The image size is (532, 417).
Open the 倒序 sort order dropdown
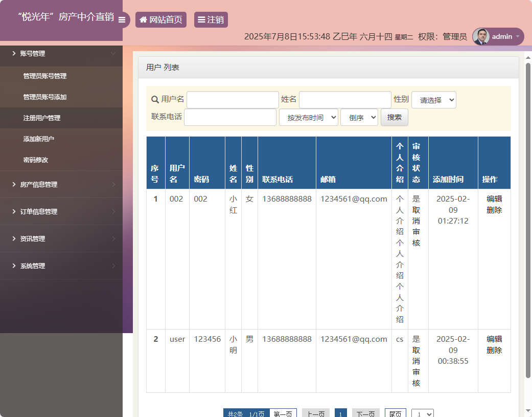click(359, 117)
